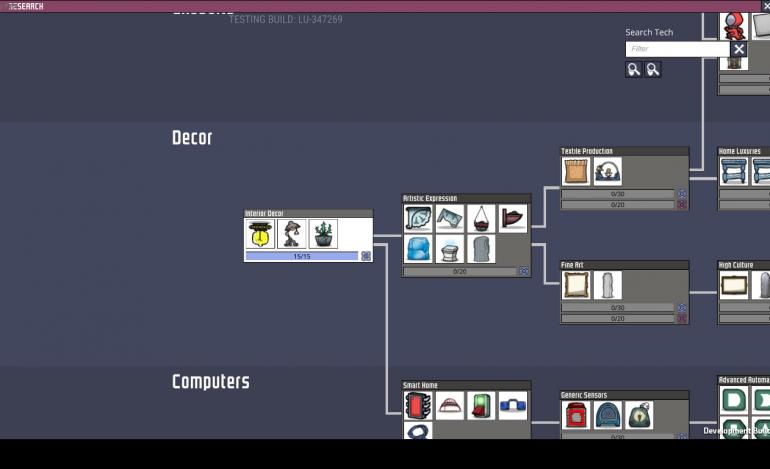Select the blue arch sensor icon in Generic Sensors
770x469 pixels.
pyautogui.click(x=607, y=415)
